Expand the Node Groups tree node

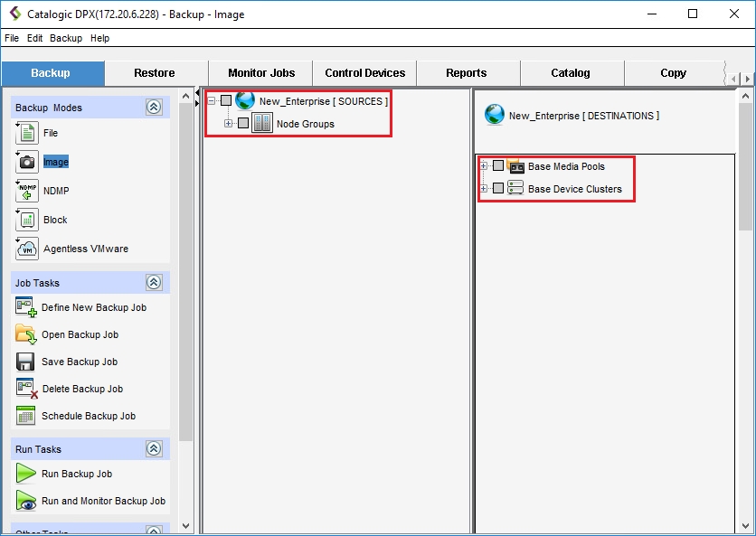(229, 124)
